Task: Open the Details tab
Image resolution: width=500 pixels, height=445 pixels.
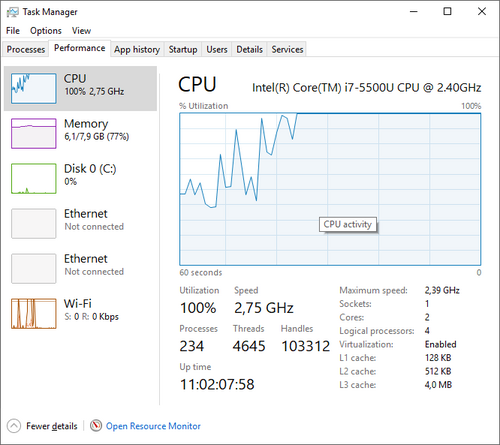Action: pos(249,49)
